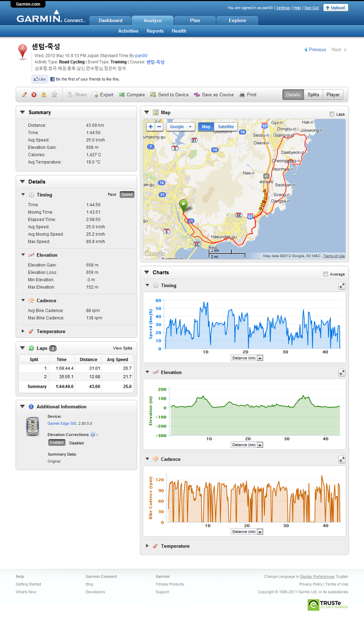
Task: Click View Splits link in Laps
Action: point(123,348)
